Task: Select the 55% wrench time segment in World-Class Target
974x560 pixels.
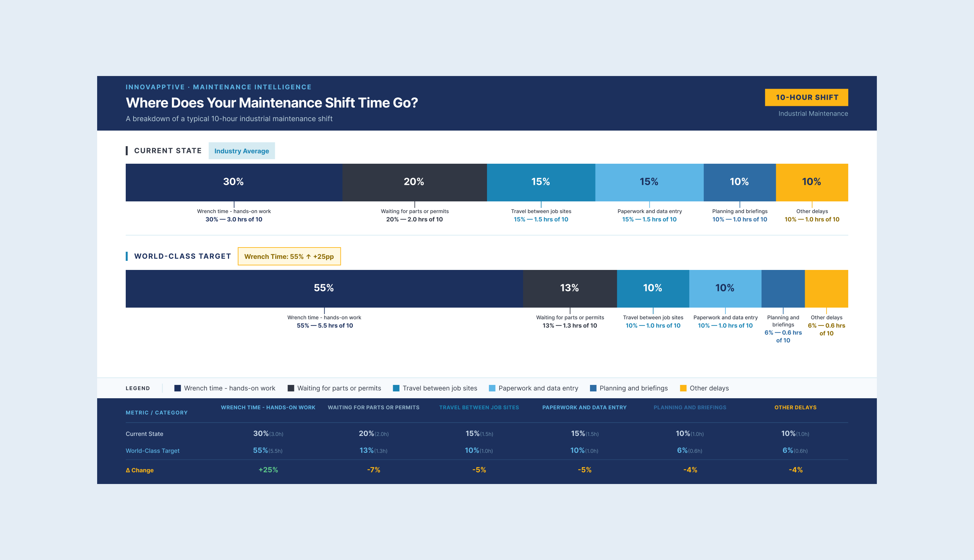Action: (324, 288)
